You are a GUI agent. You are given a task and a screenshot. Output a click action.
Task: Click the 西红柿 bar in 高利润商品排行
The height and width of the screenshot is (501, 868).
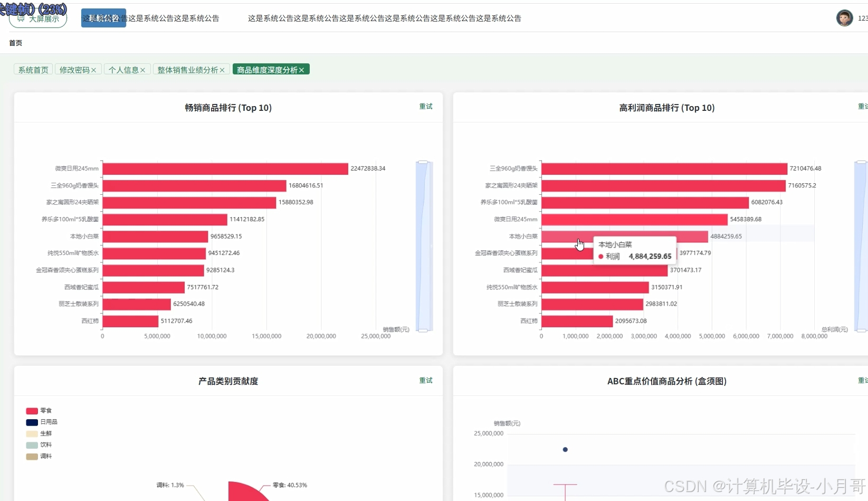[577, 321]
